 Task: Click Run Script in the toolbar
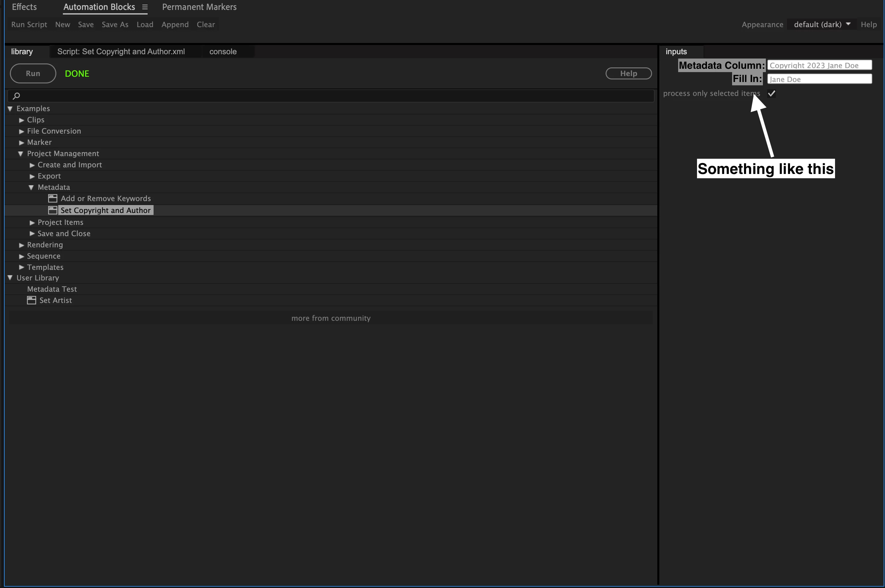29,24
